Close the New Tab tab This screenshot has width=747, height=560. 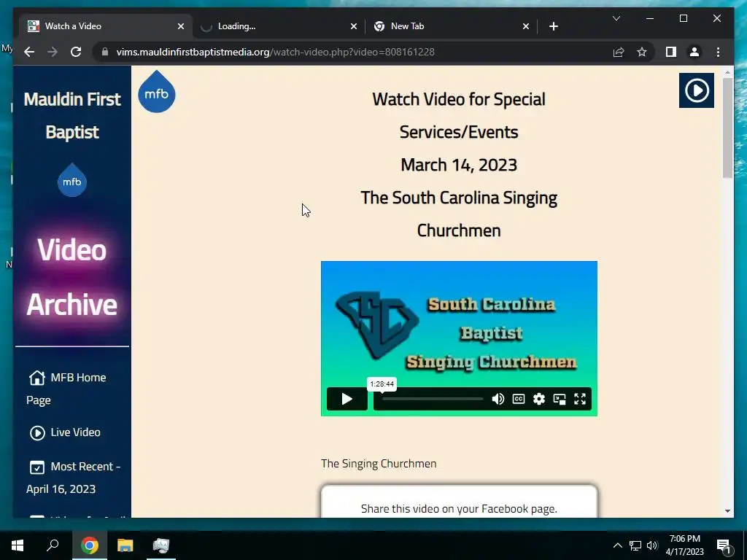tap(525, 27)
